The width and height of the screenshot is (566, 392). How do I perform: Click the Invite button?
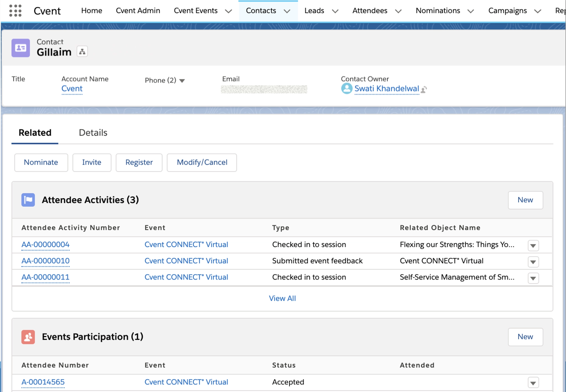tap(92, 162)
